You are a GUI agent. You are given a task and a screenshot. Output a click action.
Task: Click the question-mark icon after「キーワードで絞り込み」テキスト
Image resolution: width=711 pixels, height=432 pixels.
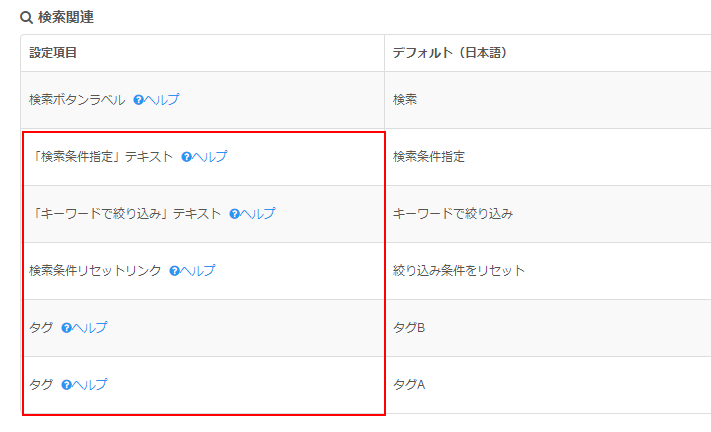tap(234, 214)
